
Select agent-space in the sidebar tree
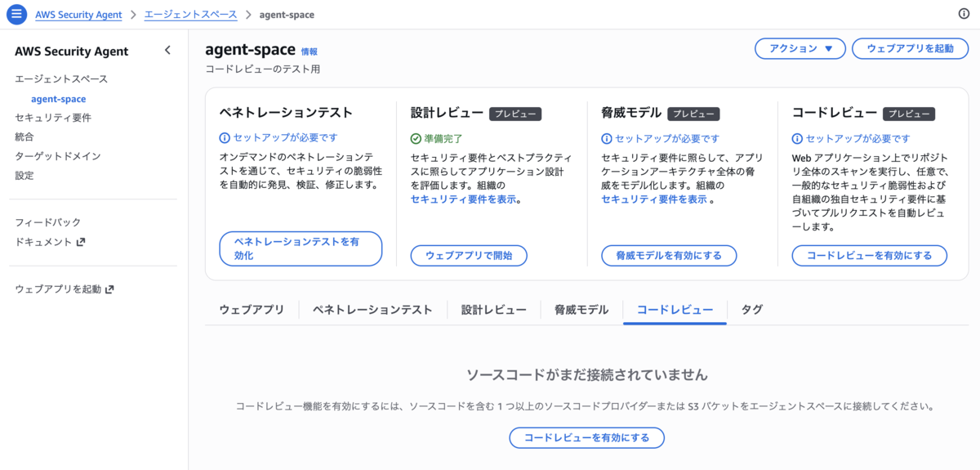click(58, 99)
